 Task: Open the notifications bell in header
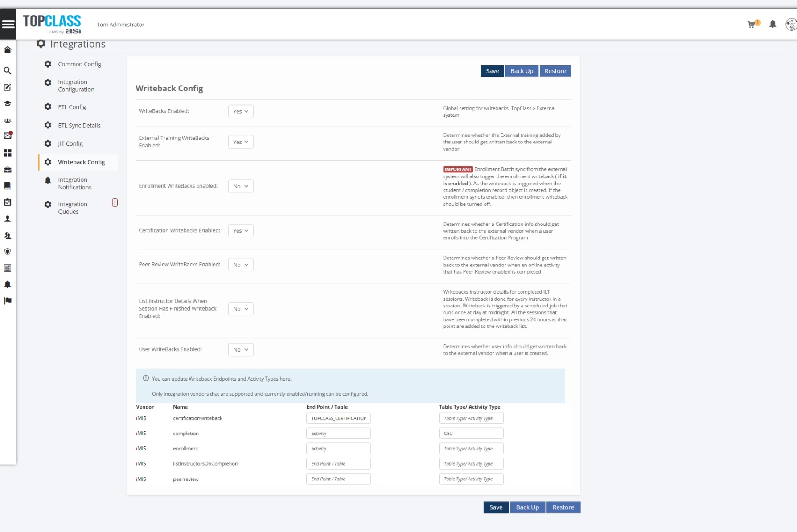tap(773, 25)
